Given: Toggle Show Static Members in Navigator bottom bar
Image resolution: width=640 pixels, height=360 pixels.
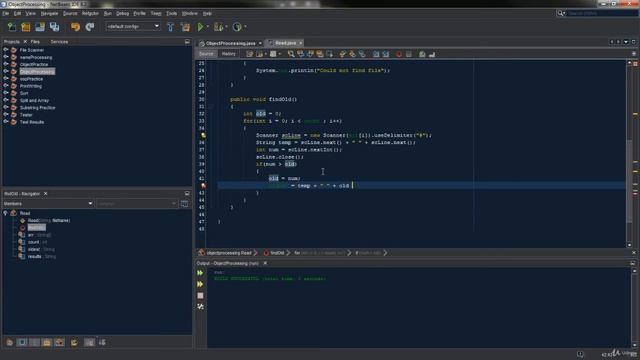Looking at the screenshot, I should pos(35,342).
